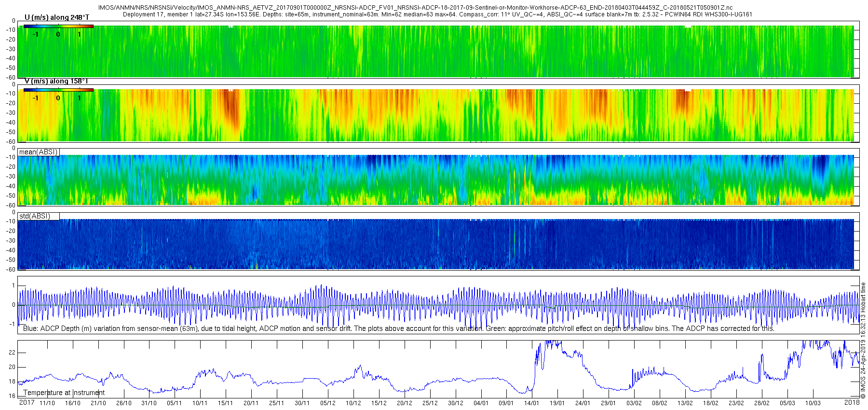Click the 29/01 date tick label
This screenshot has height=410, width=868.
tap(609, 403)
